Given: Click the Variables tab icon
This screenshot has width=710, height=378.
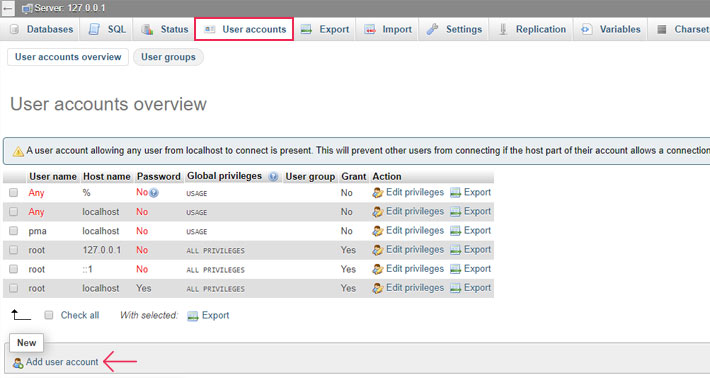Looking at the screenshot, I should click(x=586, y=29).
